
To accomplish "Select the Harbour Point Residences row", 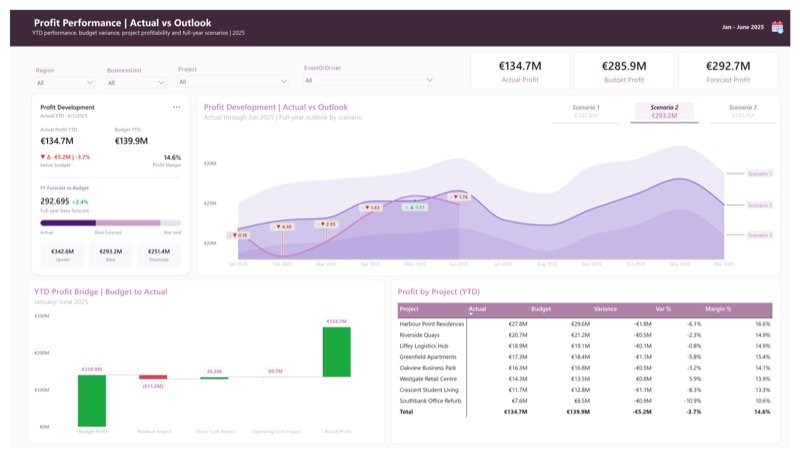I will [585, 324].
